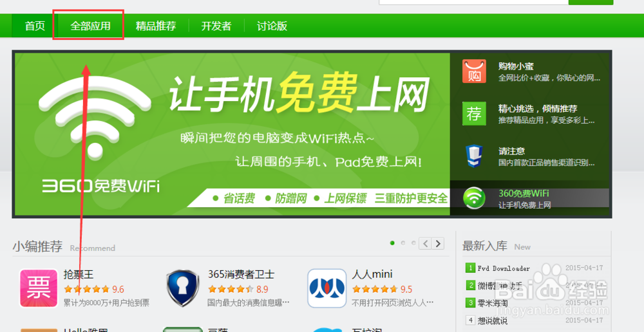Viewport: 644px width, 332px height.
Task: Go to the previous recommendation page
Action: click(426, 243)
